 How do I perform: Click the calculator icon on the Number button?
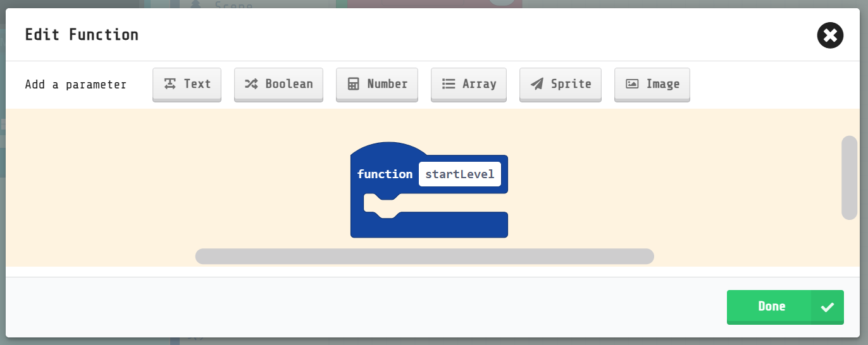point(353,84)
